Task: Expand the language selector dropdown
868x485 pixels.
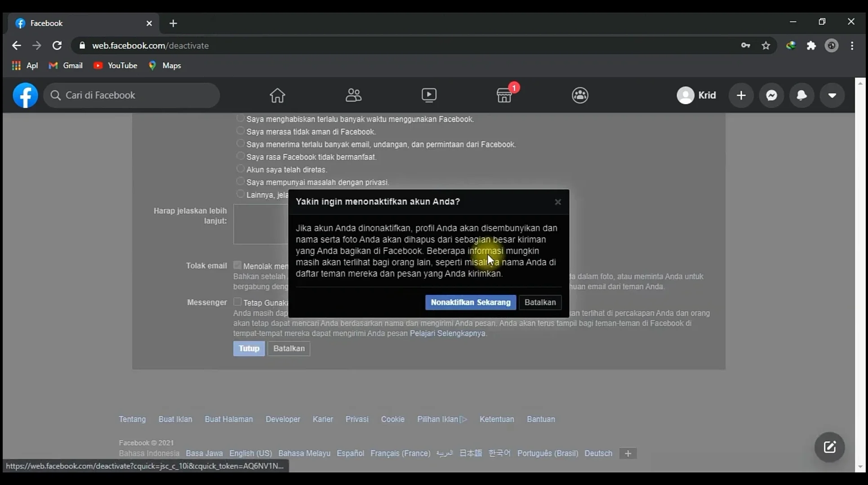Action: click(x=628, y=454)
